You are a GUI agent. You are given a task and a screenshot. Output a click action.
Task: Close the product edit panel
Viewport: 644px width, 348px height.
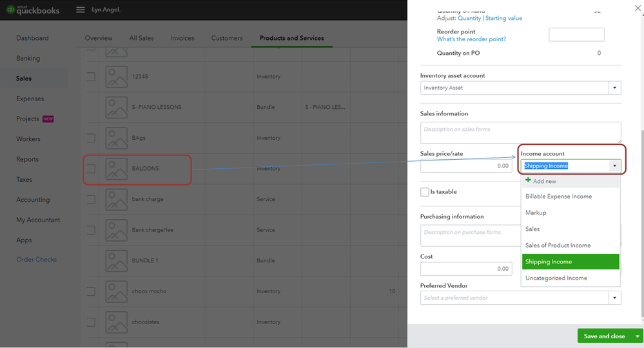(x=638, y=8)
